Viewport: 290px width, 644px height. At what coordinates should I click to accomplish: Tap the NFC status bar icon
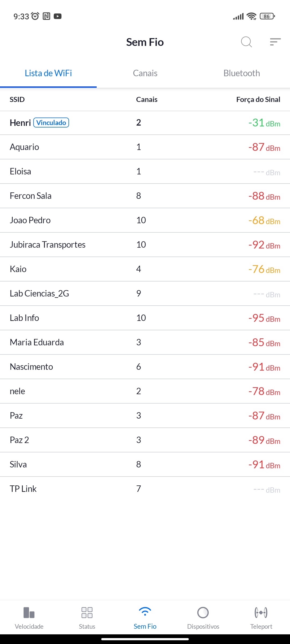point(46,16)
